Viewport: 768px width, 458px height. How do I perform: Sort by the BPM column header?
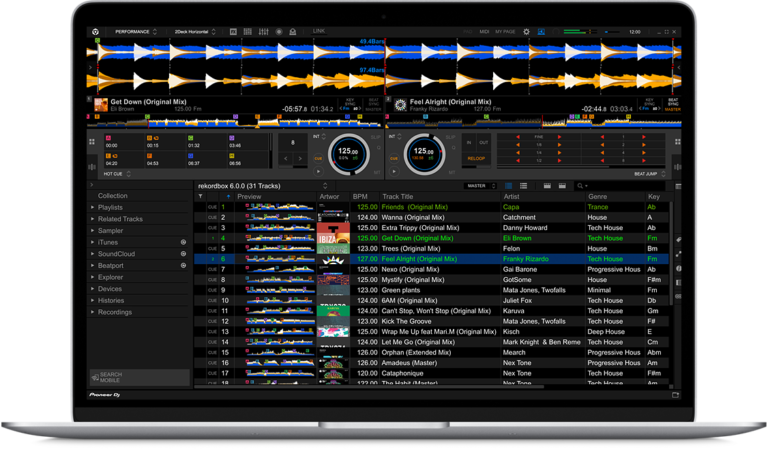(360, 196)
